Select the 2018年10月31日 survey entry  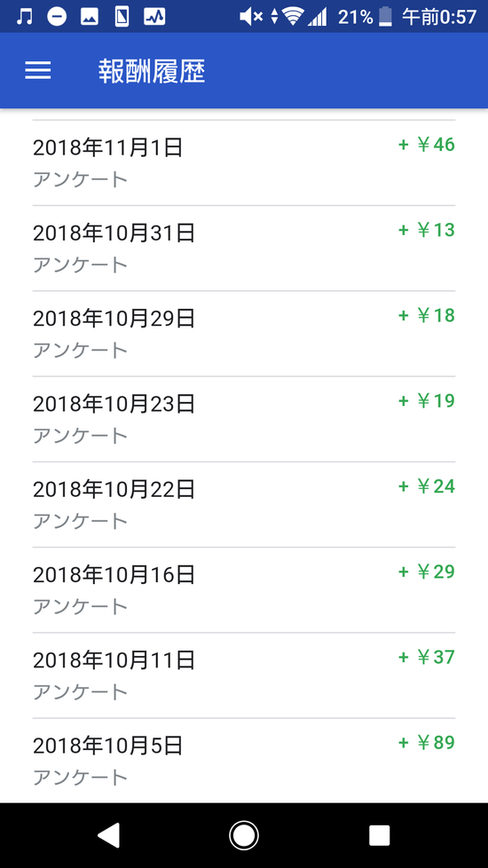tap(244, 248)
